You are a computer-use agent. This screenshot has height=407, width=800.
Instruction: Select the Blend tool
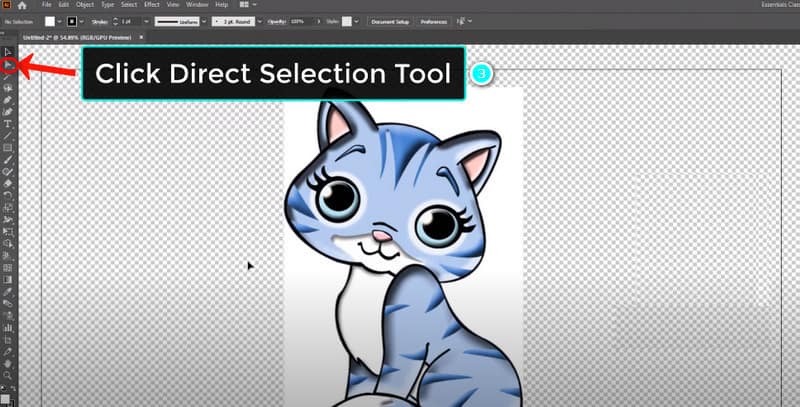[x=8, y=303]
